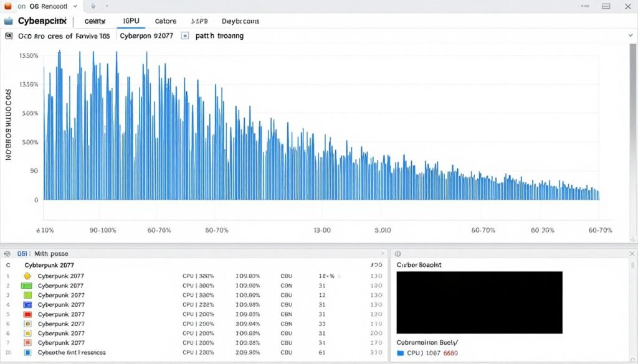
Task: Click the value 33 in the list
Action: (x=322, y=324)
